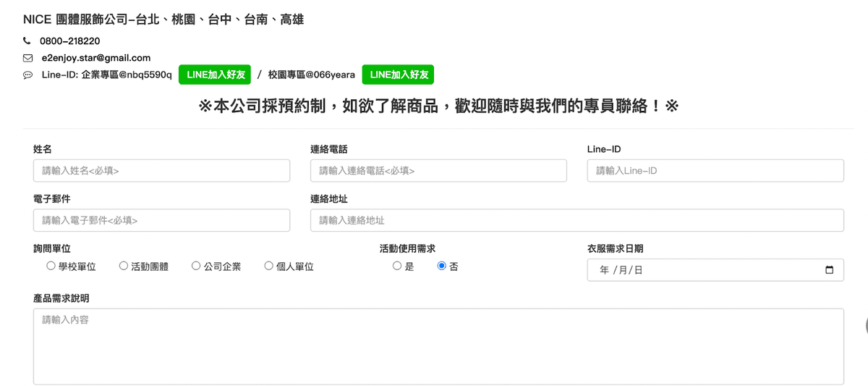Click the chat bubble icon beside Line-ID
Image resolution: width=868 pixels, height=386 pixels.
[x=27, y=75]
